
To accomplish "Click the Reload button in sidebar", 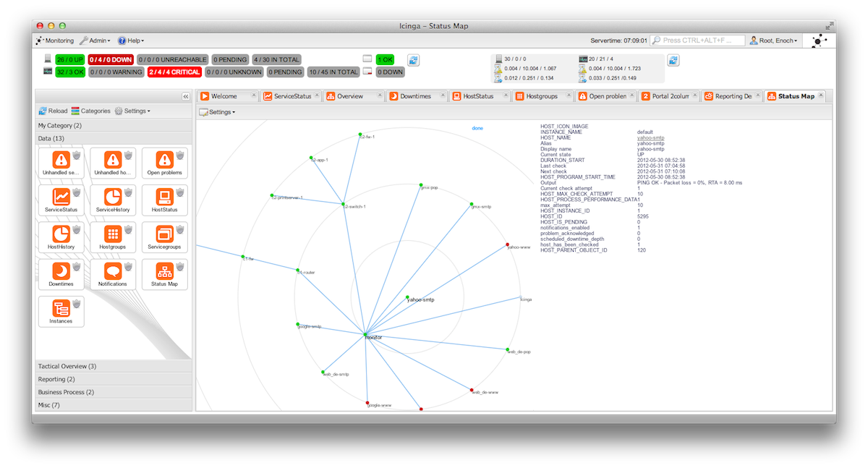I will click(53, 111).
